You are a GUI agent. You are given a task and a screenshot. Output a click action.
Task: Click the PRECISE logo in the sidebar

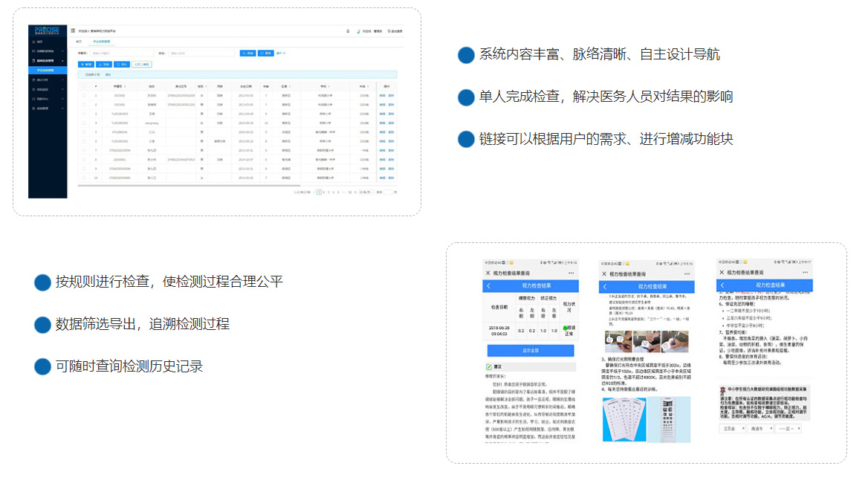click(x=48, y=30)
